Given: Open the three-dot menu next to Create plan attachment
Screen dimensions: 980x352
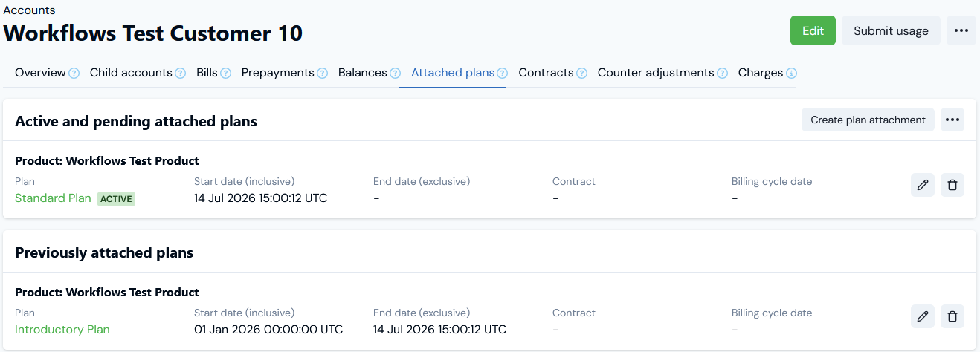Looking at the screenshot, I should click(x=952, y=120).
